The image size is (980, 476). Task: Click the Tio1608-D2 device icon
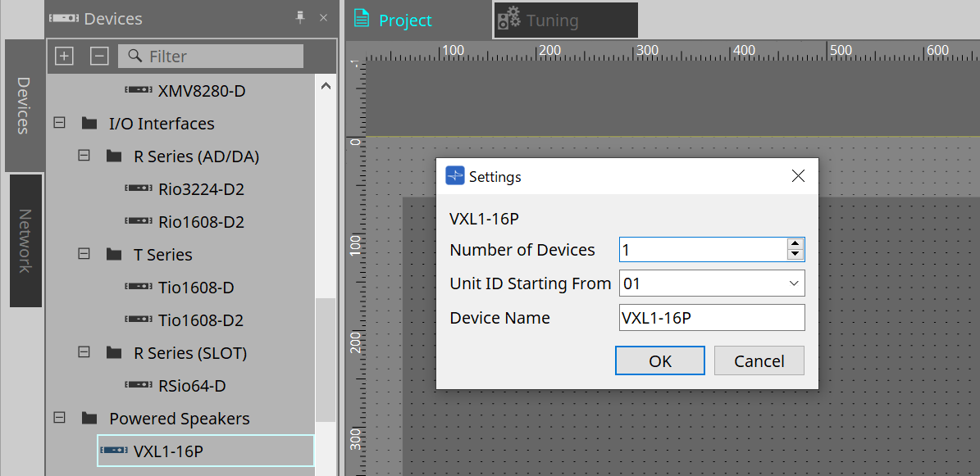tap(137, 320)
